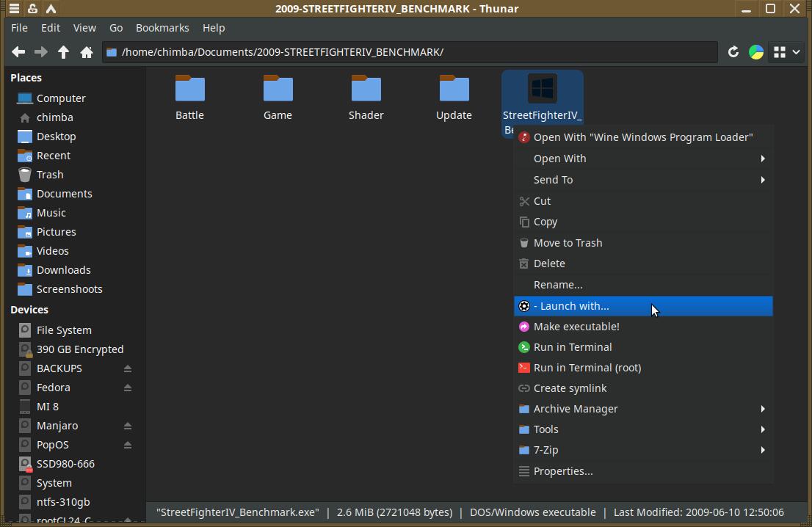Open the Battle folder
Viewport: 812px width, 527px height.
point(189,98)
